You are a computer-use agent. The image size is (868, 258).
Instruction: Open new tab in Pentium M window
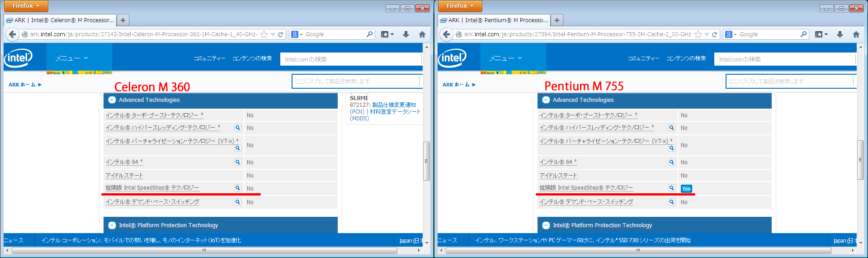[557, 20]
